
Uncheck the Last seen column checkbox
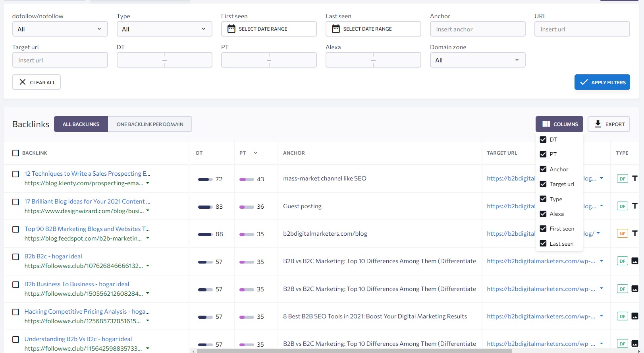(543, 243)
